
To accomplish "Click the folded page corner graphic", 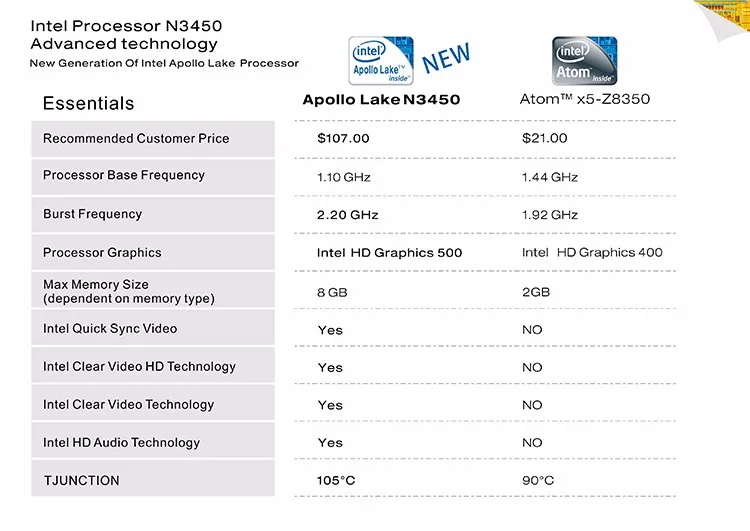I will 721,20.
